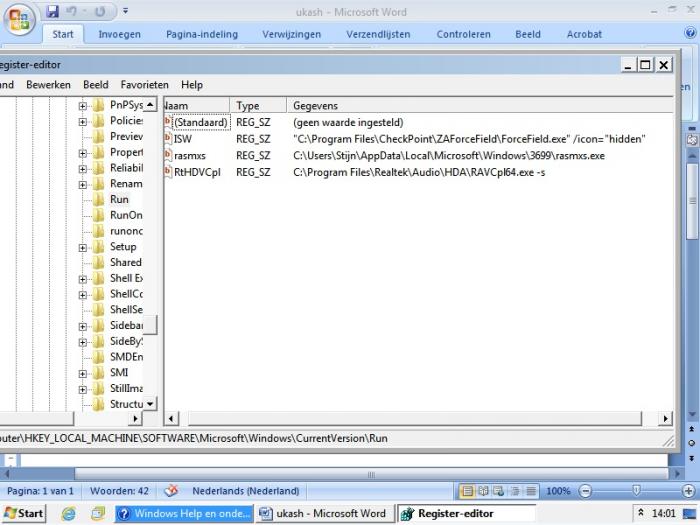Switch to Controleren ribbon tab
Viewport: 700px width, 525px height.
tap(463, 34)
